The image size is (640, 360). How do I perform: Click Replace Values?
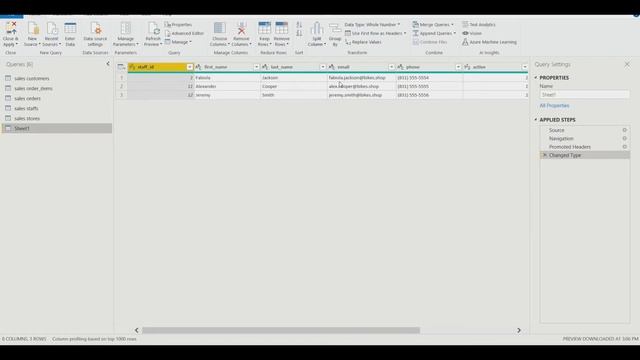pyautogui.click(x=363, y=42)
